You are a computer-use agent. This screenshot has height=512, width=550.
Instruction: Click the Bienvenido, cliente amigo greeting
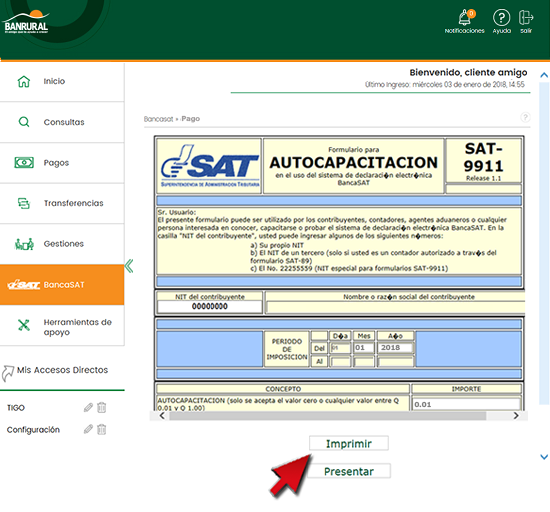pyautogui.click(x=468, y=73)
